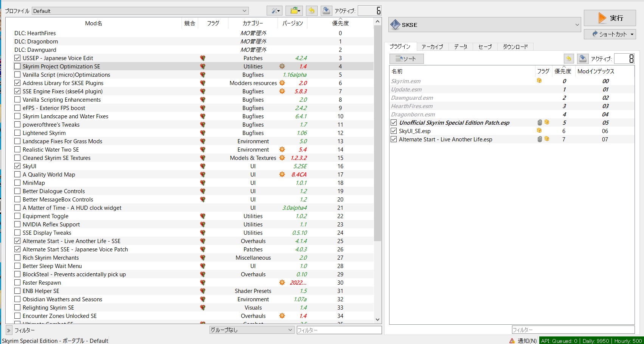
Task: Click the update star icon for Realistic Water Two SE
Action: 282,150
